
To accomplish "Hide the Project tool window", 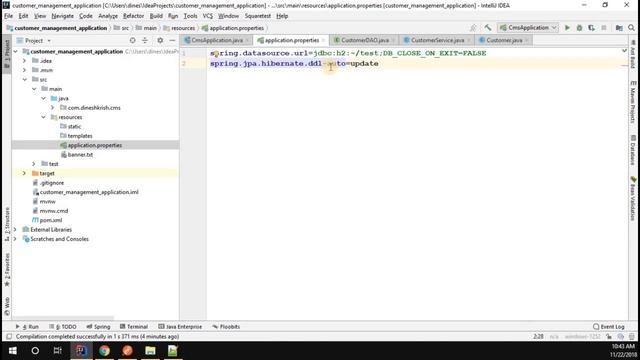I will point(172,40).
